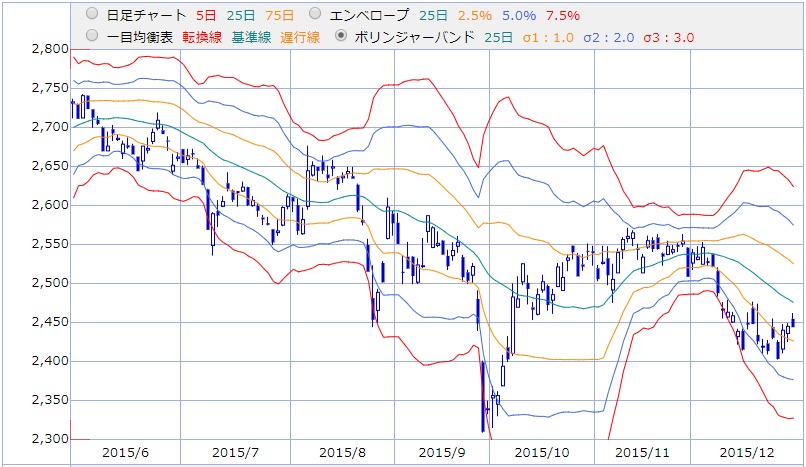The width and height of the screenshot is (806, 467).
Task: Click the 75日 moving average label
Action: (279, 15)
